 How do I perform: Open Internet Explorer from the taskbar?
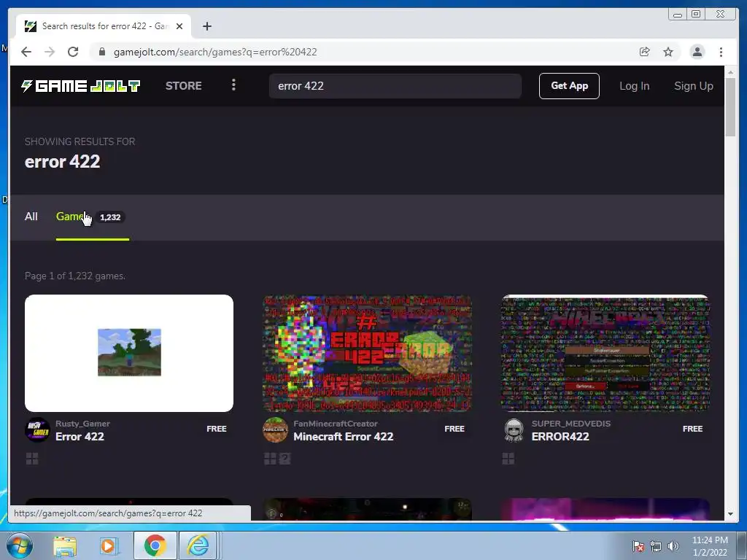[x=198, y=545]
